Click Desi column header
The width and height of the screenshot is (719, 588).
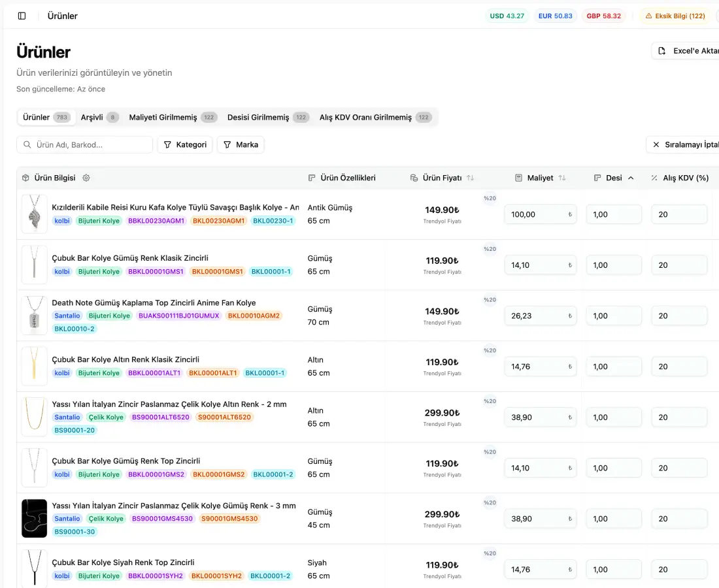(614, 178)
